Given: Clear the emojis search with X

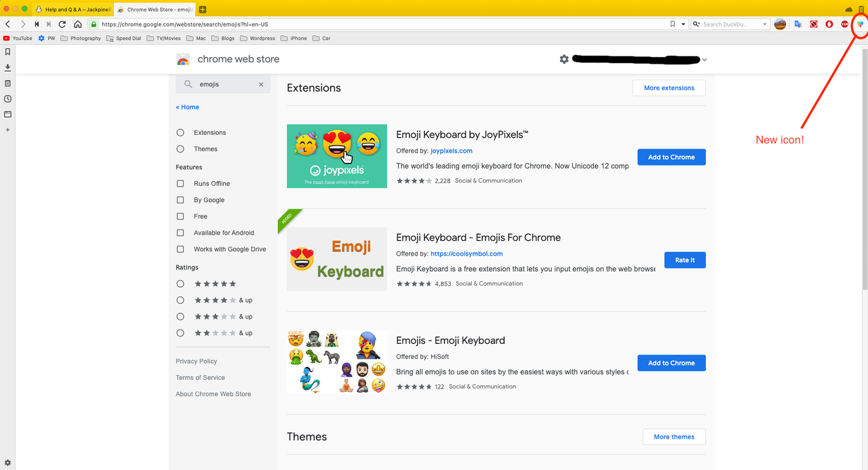Looking at the screenshot, I should pyautogui.click(x=261, y=85).
